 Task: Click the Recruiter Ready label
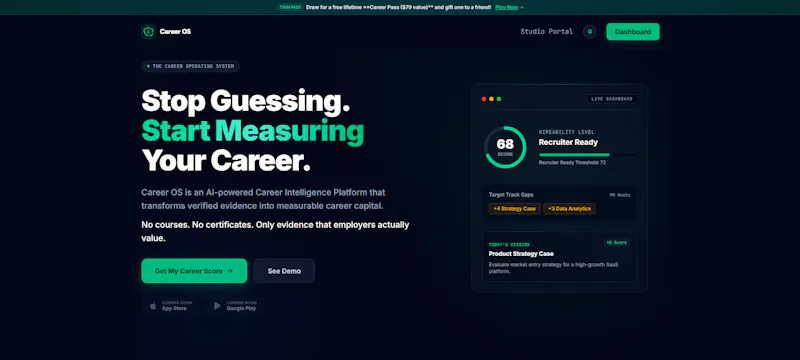568,142
